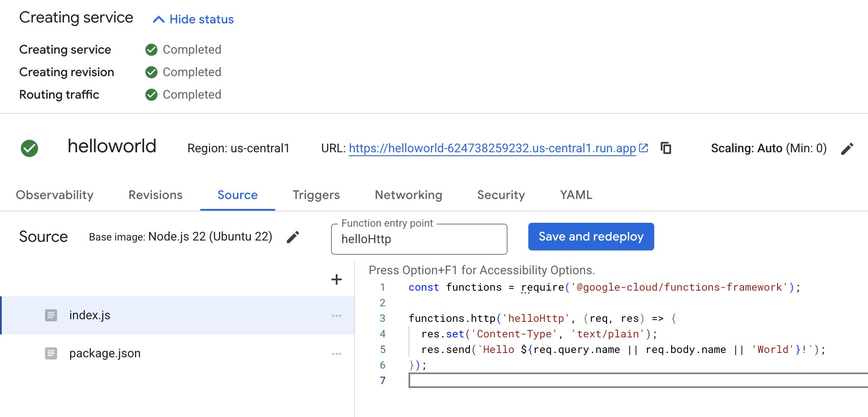Screen dimensions: 868x417
Task: Open more options for package.json
Action: (x=336, y=354)
